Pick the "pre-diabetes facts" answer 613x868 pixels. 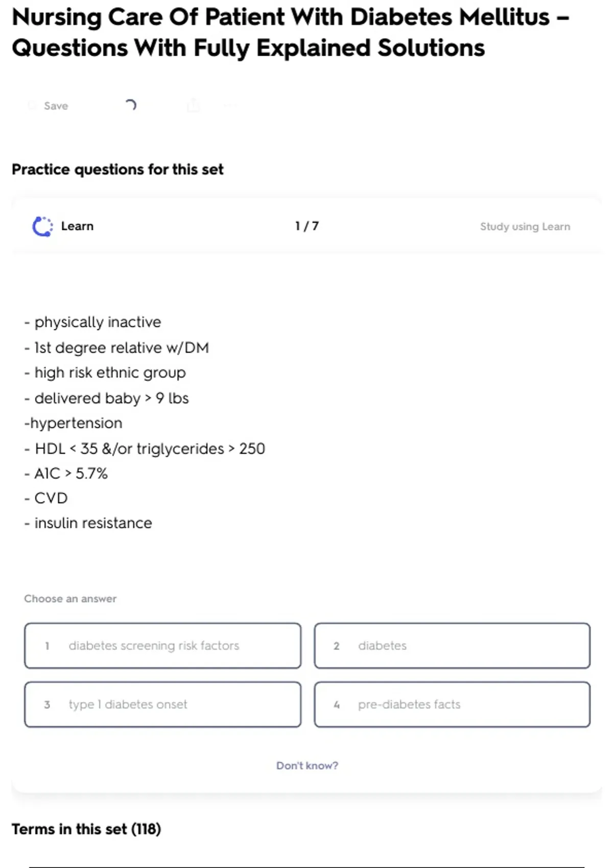tap(452, 705)
